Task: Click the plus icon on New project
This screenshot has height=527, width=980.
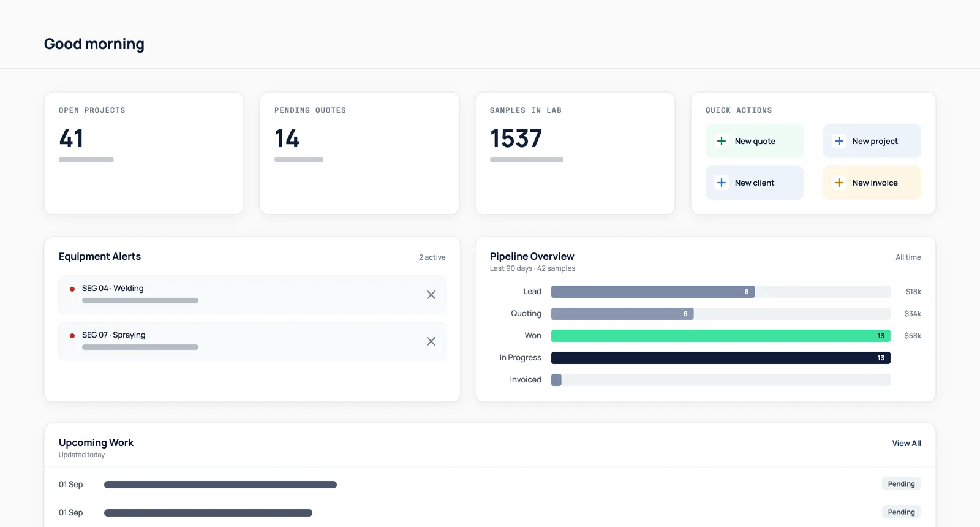Action: tap(839, 141)
